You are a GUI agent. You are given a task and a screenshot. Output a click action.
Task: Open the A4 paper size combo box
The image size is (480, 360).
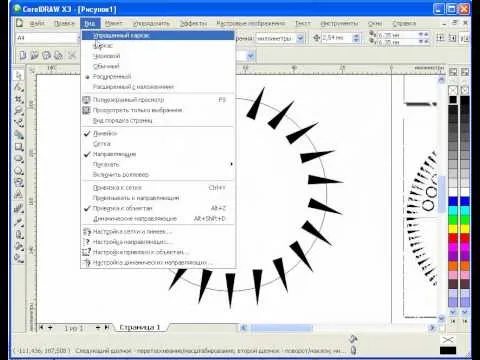[48, 38]
